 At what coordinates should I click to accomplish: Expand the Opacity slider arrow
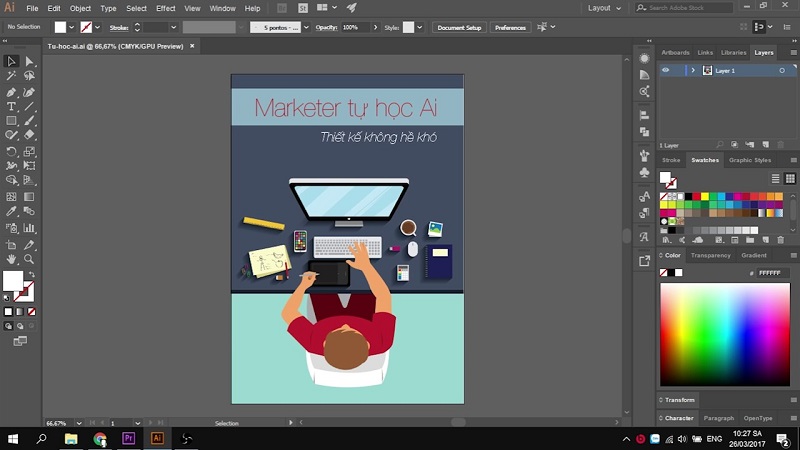point(376,27)
